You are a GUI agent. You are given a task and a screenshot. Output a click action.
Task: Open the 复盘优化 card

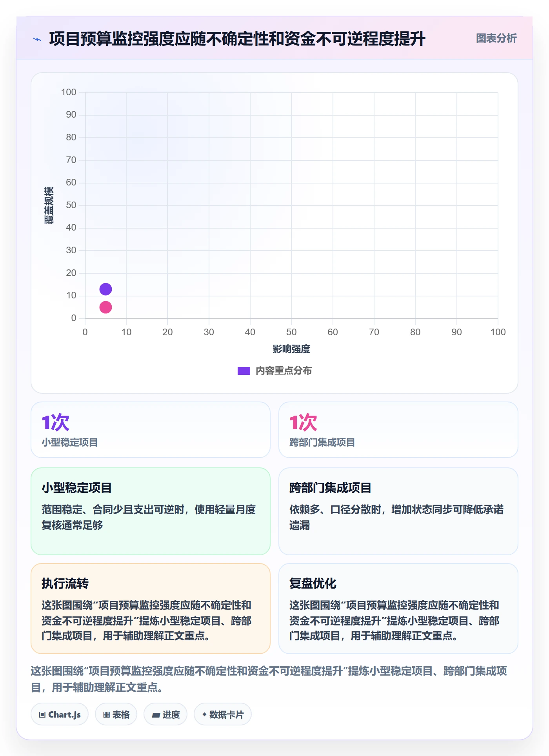[398, 609]
